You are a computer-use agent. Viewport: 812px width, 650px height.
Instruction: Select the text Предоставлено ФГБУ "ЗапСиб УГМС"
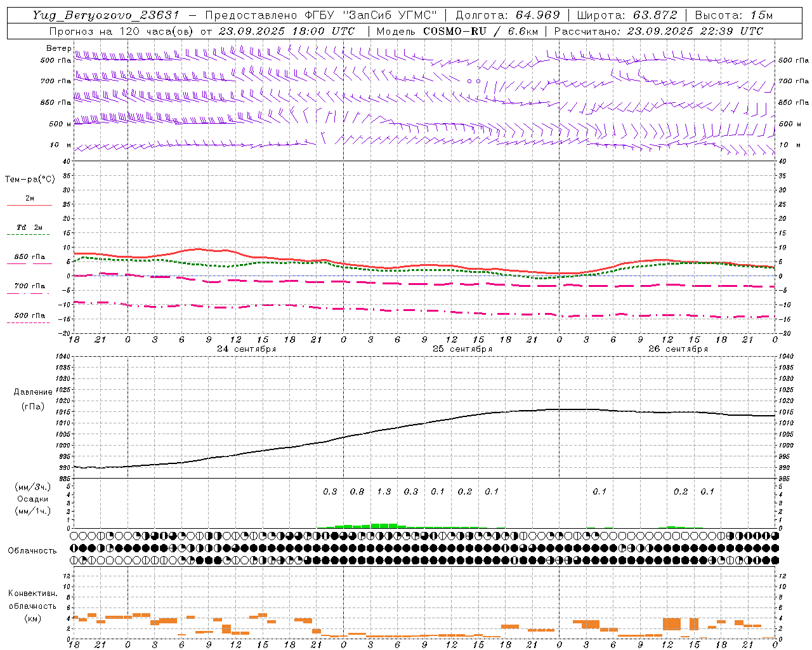322,15
